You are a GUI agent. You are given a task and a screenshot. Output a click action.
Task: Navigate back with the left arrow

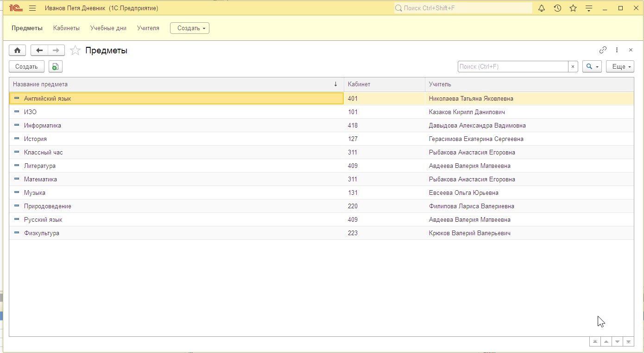pos(39,51)
